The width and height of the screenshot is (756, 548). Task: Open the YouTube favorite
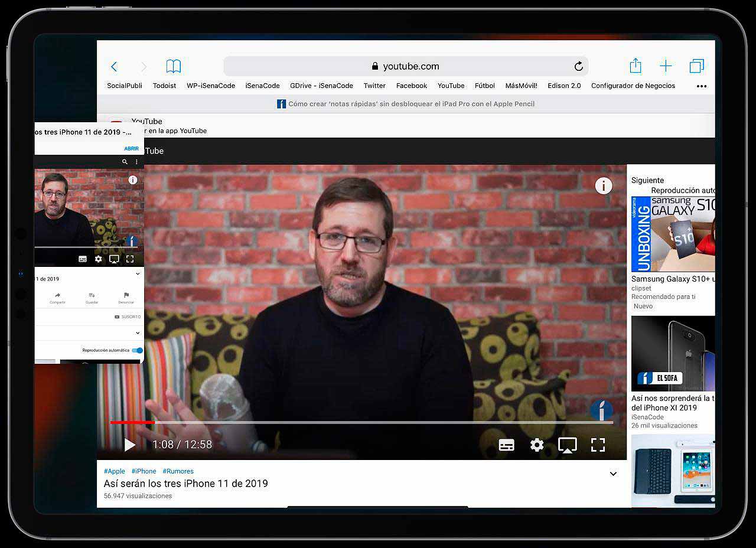click(451, 86)
